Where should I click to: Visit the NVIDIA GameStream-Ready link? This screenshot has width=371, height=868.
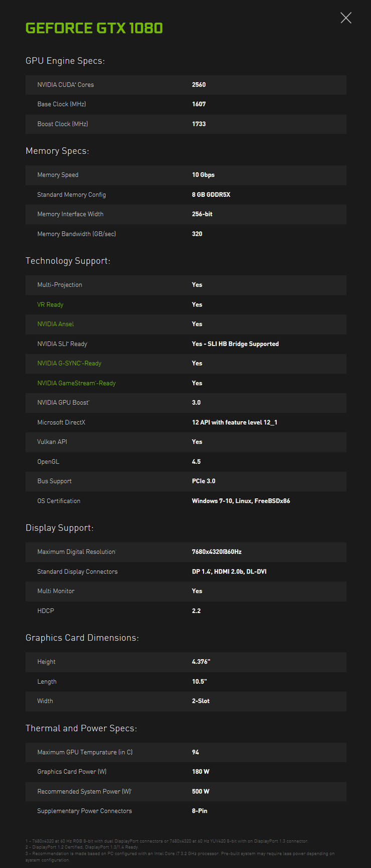click(76, 383)
